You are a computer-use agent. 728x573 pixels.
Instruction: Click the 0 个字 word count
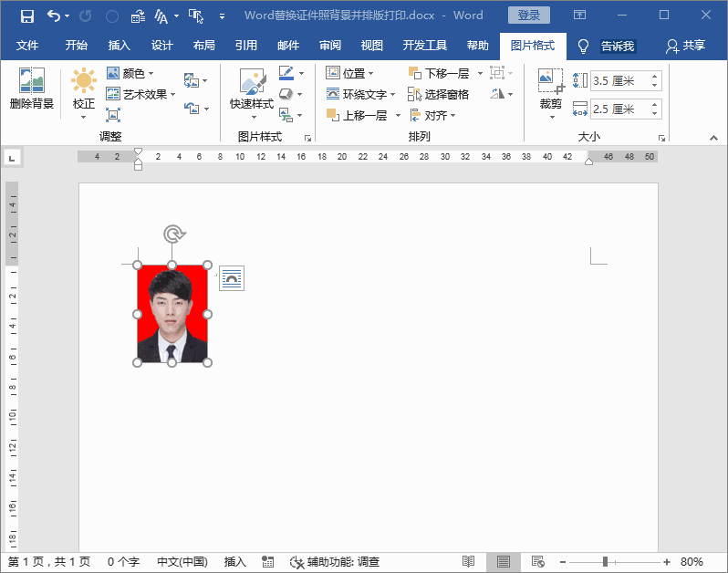[x=123, y=562]
